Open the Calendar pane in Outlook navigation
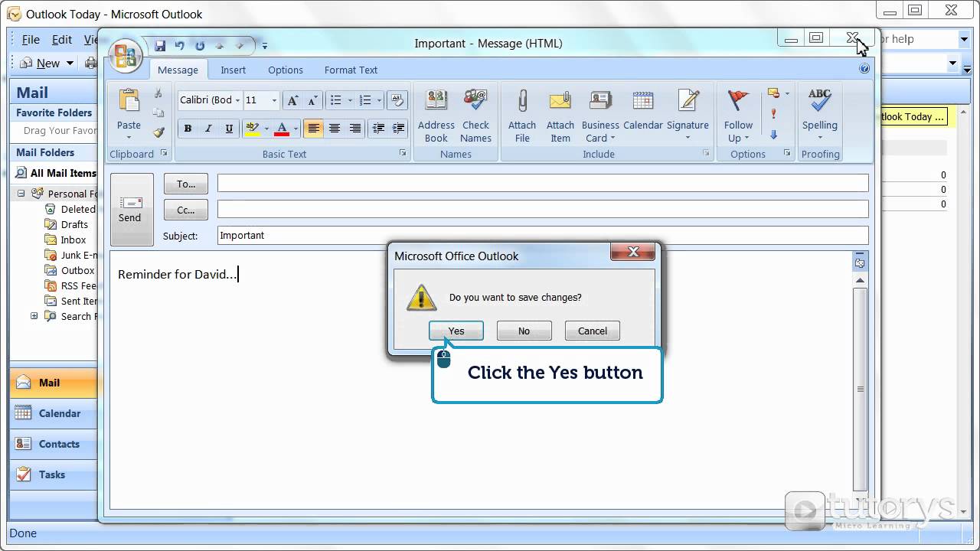Screen dimensions: 980x551 point(54,413)
